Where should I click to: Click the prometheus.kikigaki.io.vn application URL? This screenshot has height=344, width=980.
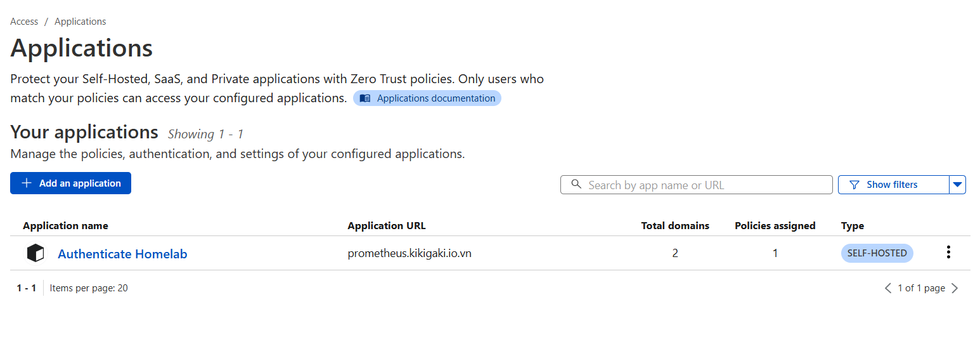[409, 253]
